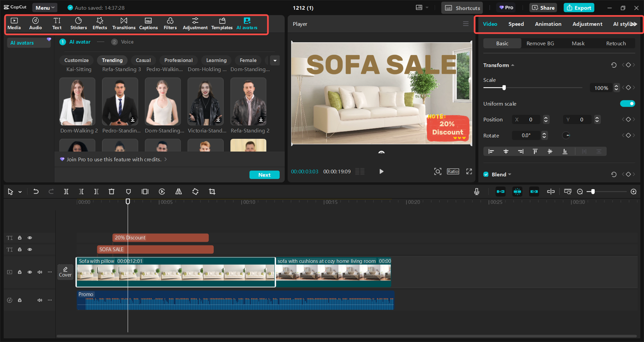Select the Crop tool in timeline toolbar
The width and height of the screenshot is (644, 342).
[212, 192]
